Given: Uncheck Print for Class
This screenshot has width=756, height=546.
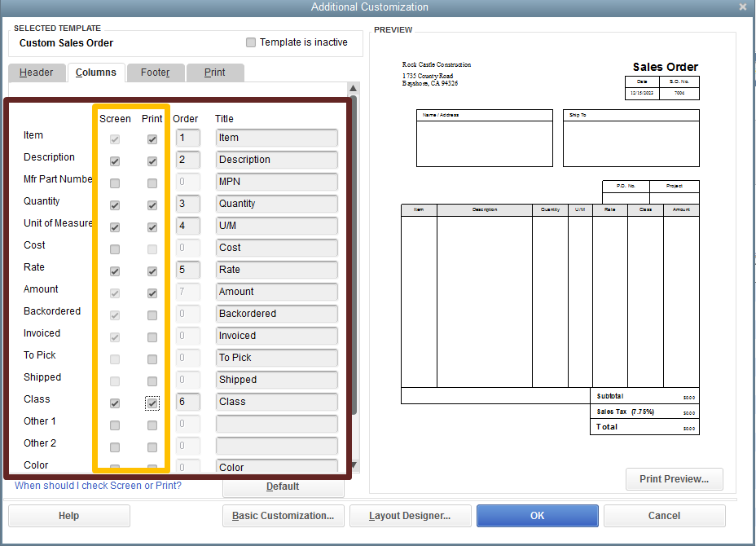Looking at the screenshot, I should pyautogui.click(x=152, y=403).
